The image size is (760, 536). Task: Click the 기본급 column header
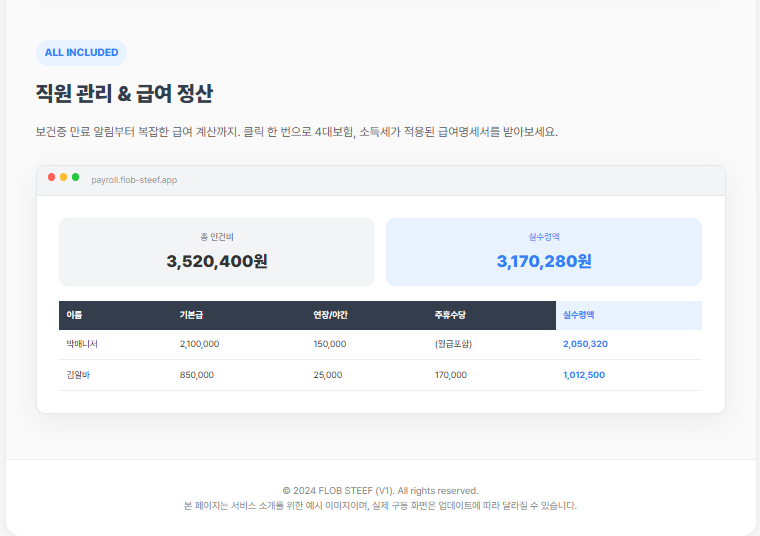pos(191,315)
